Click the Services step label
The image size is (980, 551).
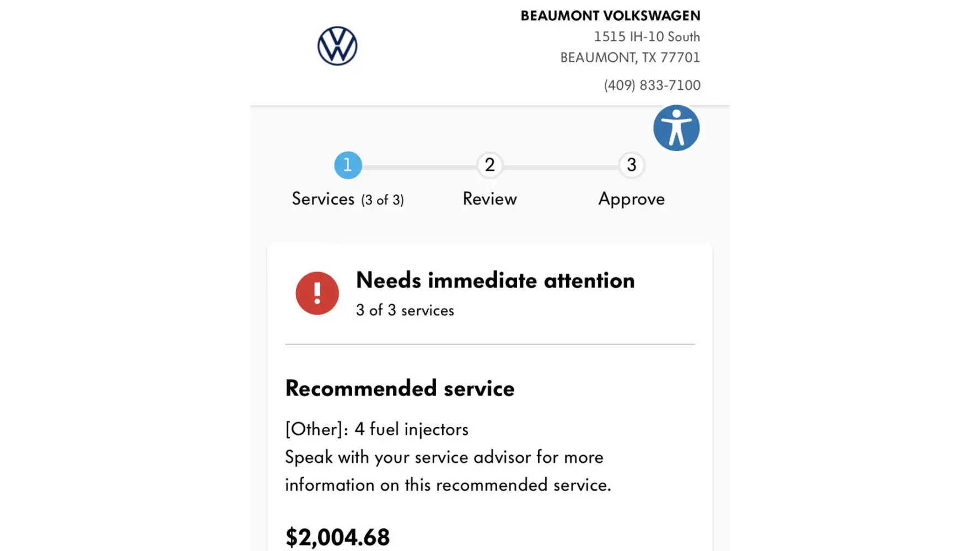(347, 199)
